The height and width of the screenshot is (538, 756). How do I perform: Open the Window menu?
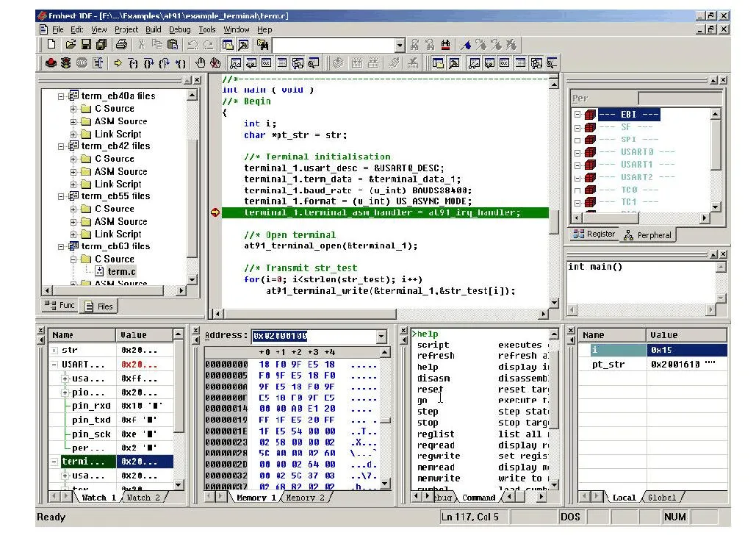237,29
